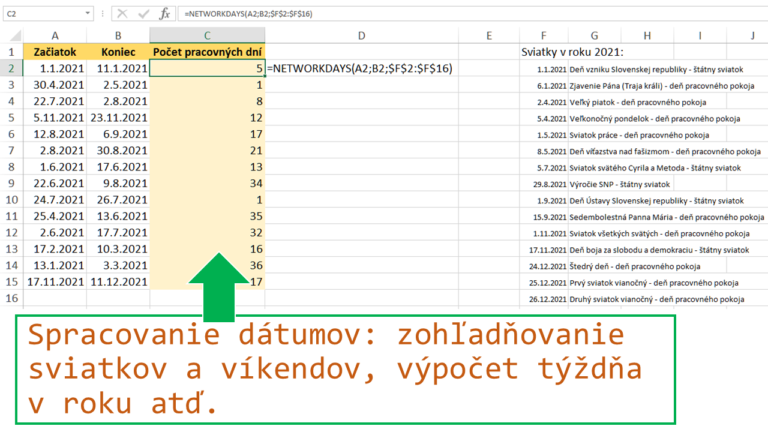
Task: Click the Cancel X icon in formula bar
Action: [x=121, y=14]
